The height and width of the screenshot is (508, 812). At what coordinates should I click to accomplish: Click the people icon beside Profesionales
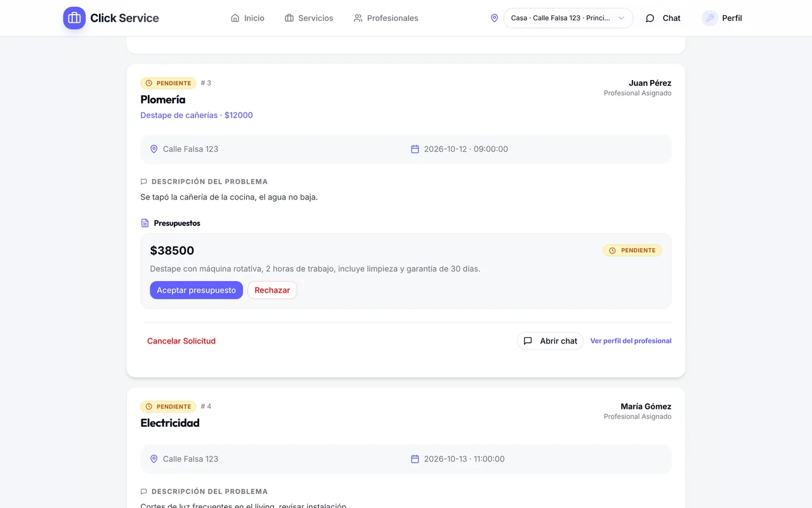point(358,18)
